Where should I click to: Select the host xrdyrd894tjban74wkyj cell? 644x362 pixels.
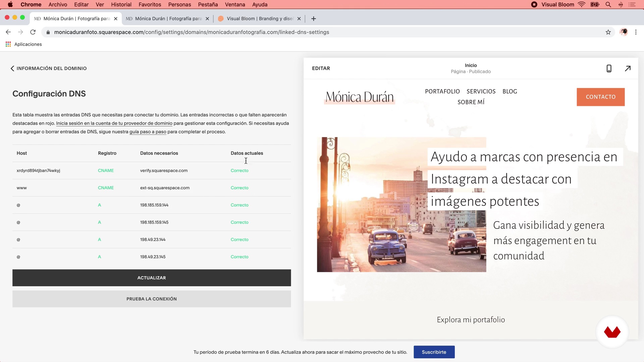click(x=38, y=171)
